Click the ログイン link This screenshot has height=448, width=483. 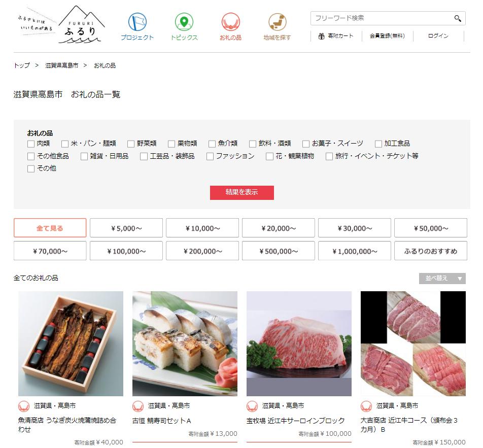[x=438, y=36]
